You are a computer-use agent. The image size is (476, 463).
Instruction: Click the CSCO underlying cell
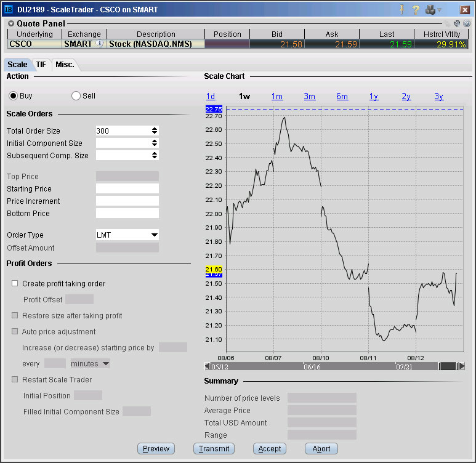[x=34, y=44]
